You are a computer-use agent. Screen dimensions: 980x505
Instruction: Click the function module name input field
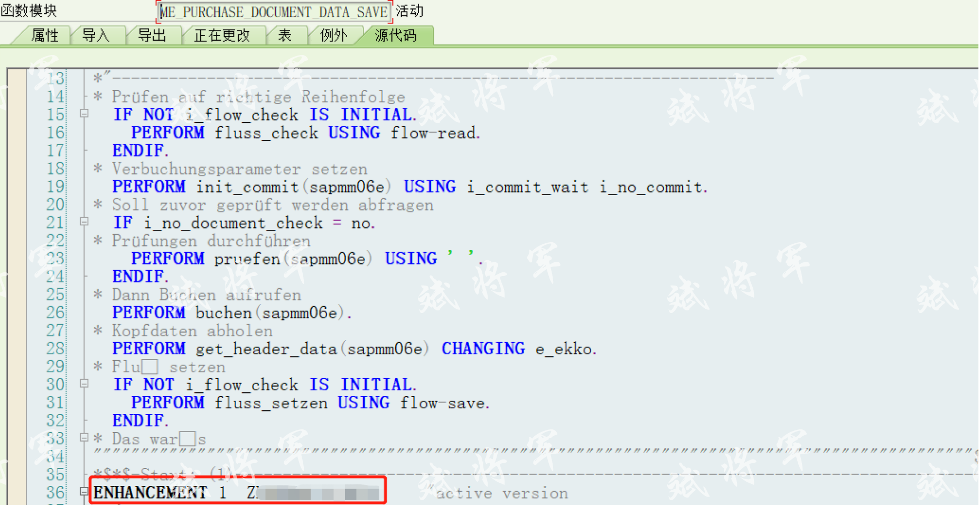click(x=274, y=12)
